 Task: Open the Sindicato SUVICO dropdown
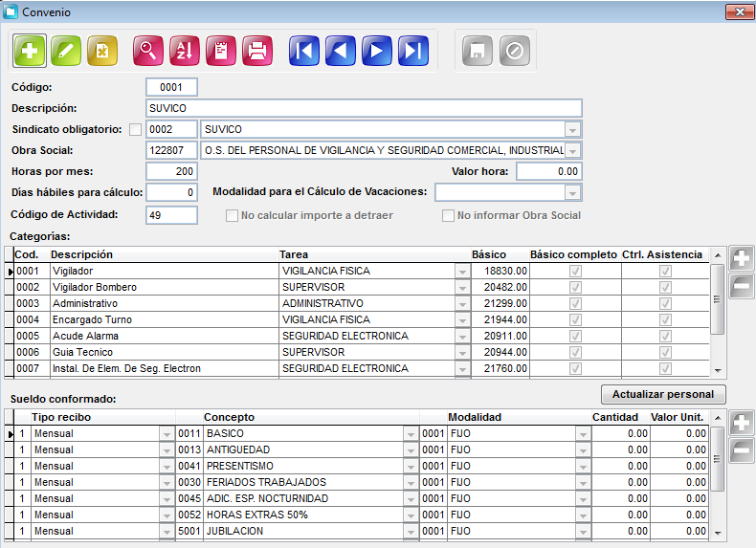click(572, 130)
